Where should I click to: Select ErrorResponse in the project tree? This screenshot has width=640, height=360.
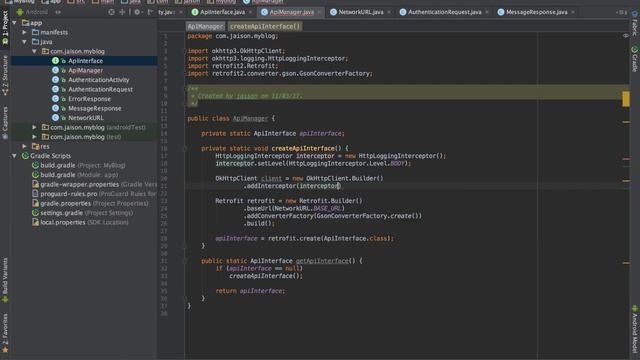coord(89,99)
